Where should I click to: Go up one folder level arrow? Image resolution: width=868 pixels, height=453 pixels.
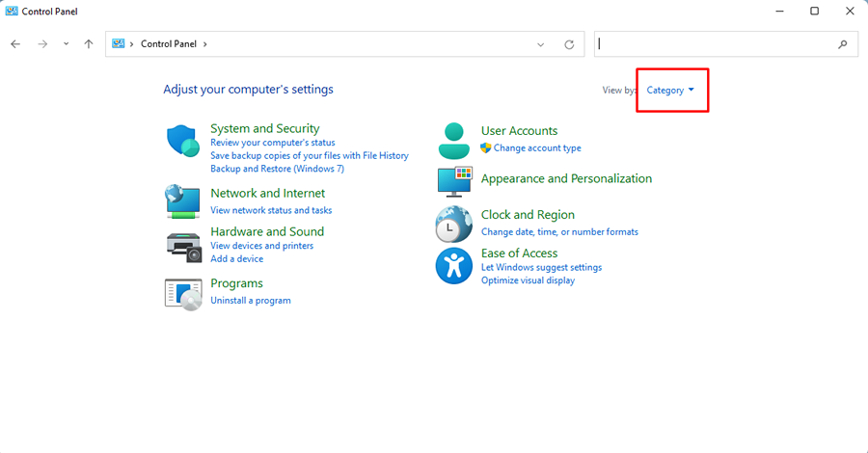(89, 44)
